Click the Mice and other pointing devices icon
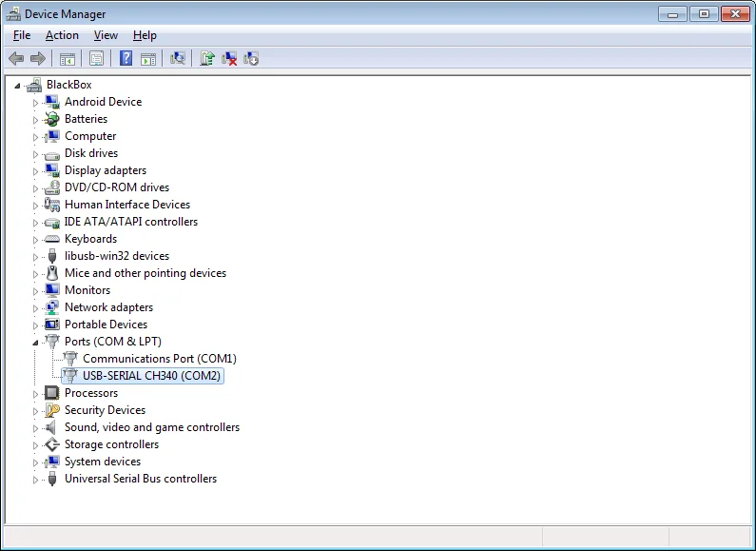 52,273
